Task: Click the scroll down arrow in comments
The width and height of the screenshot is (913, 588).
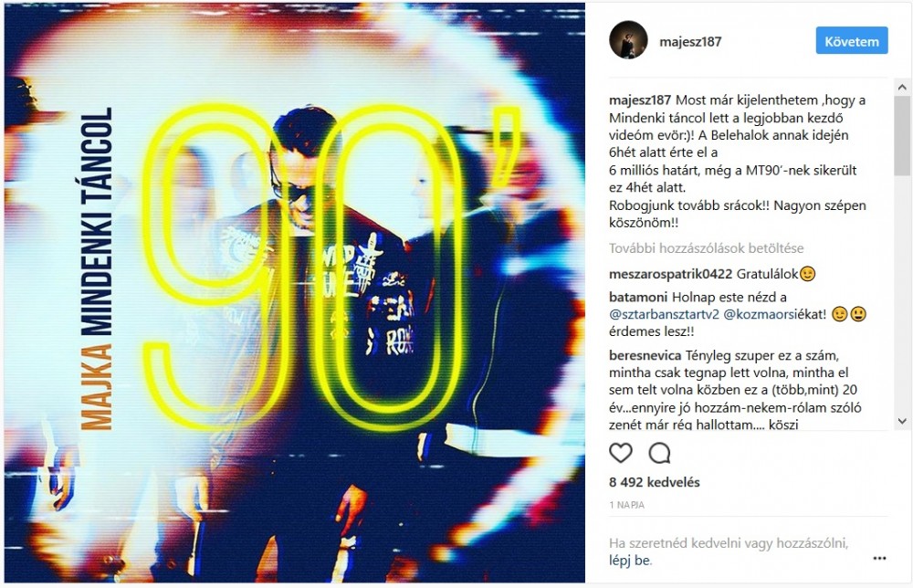Action: click(902, 420)
